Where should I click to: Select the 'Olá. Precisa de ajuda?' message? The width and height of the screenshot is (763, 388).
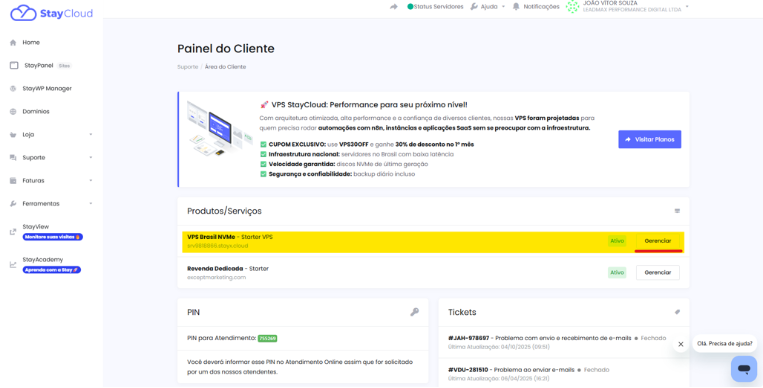pyautogui.click(x=725, y=343)
